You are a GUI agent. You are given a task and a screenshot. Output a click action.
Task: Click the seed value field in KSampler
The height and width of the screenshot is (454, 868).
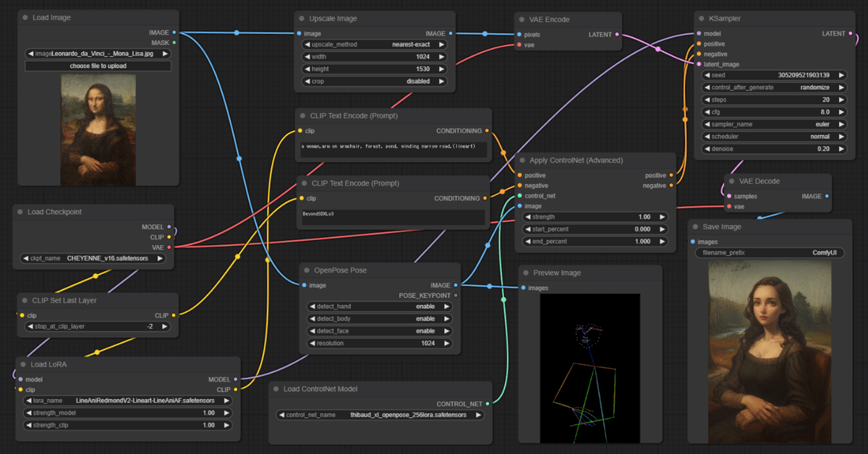[x=774, y=75]
